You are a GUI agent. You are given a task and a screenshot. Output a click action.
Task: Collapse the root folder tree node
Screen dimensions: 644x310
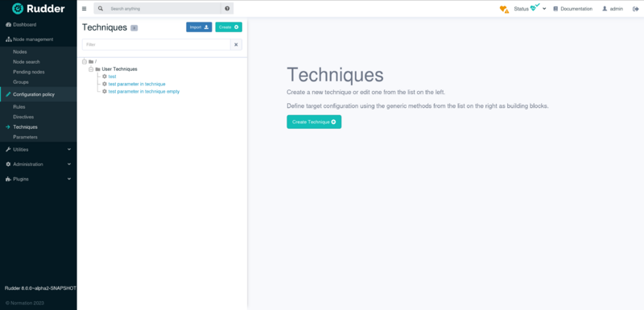85,61
